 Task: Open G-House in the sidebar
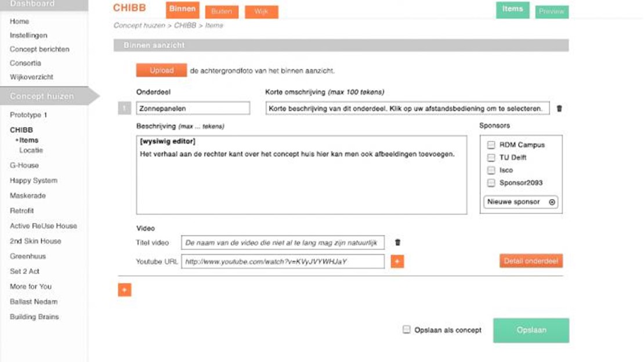pos(24,165)
